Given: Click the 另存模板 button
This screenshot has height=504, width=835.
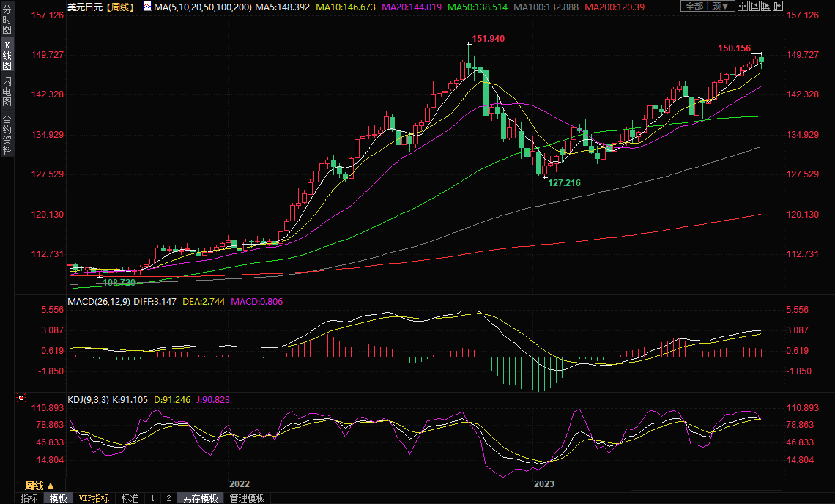Looking at the screenshot, I should (201, 498).
